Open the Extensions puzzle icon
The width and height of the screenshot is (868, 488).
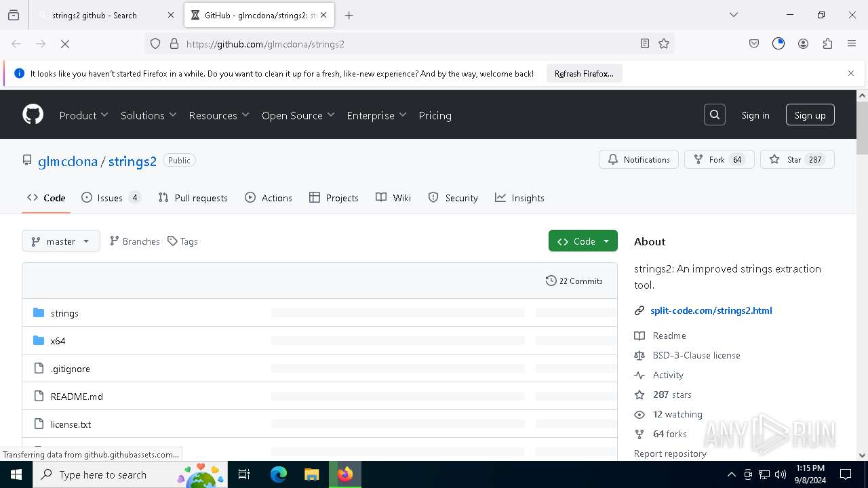click(827, 43)
